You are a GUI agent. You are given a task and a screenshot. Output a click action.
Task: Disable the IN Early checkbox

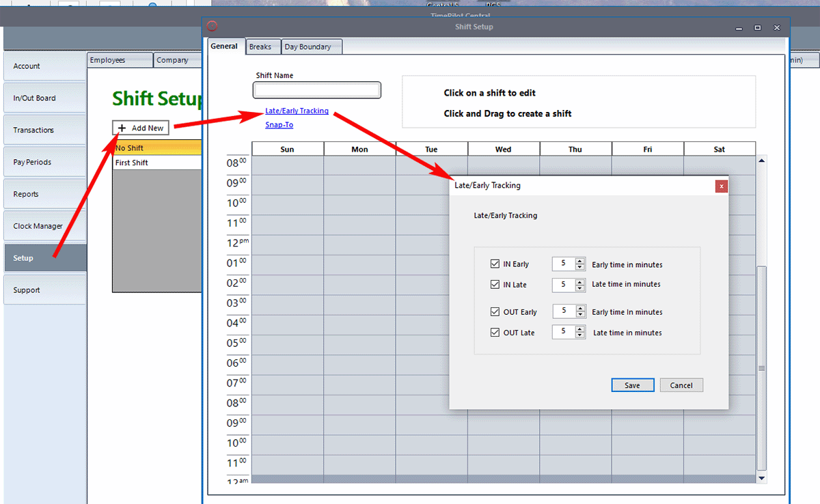pos(495,264)
